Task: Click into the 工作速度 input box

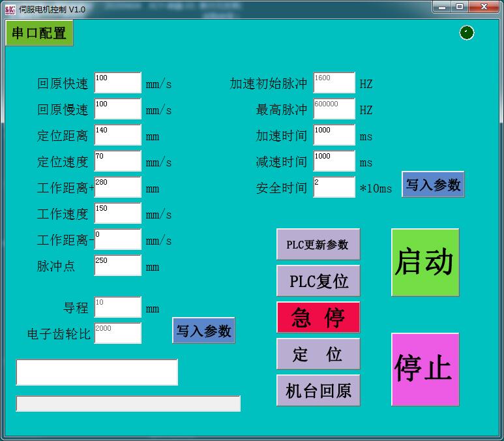Action: (x=117, y=213)
